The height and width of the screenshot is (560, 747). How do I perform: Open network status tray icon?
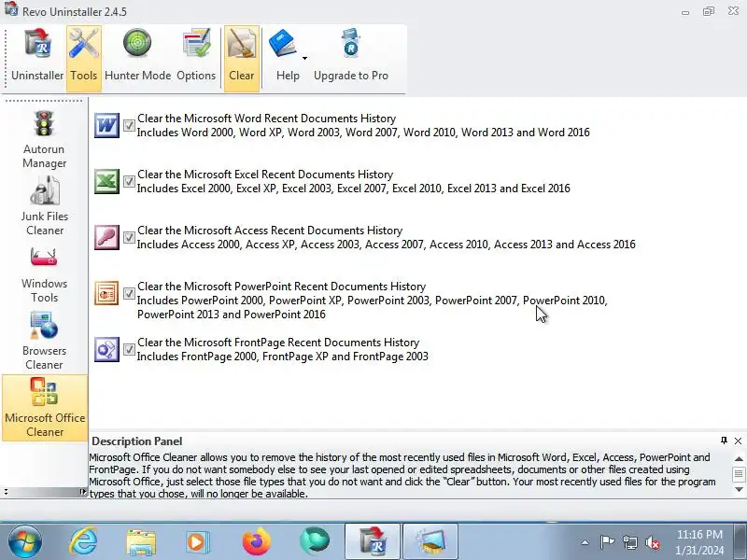coord(629,542)
